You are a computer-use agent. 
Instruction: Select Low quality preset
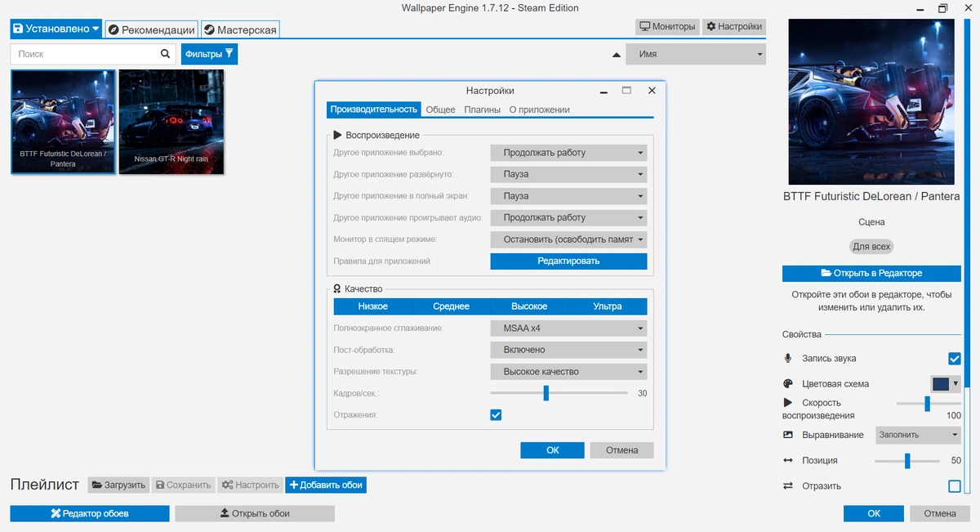372,306
